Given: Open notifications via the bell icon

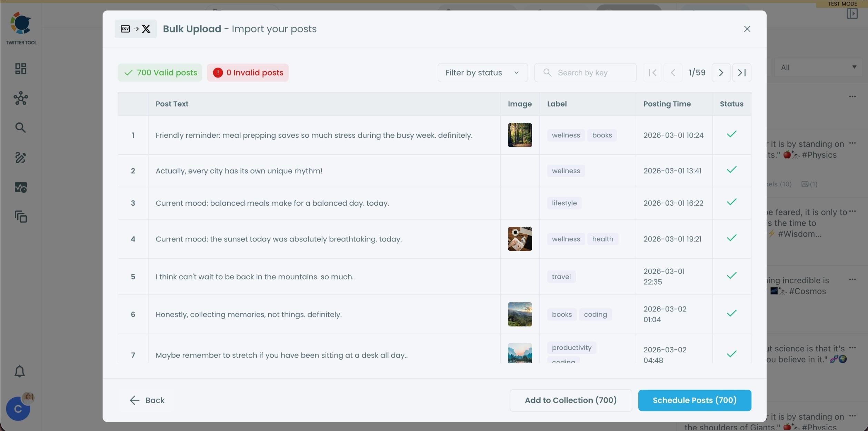Looking at the screenshot, I should click(19, 371).
